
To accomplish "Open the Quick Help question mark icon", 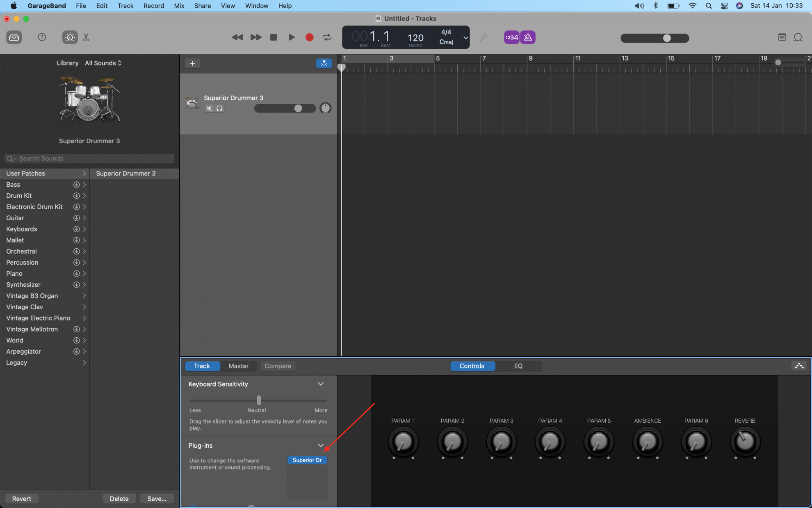I will 42,37.
